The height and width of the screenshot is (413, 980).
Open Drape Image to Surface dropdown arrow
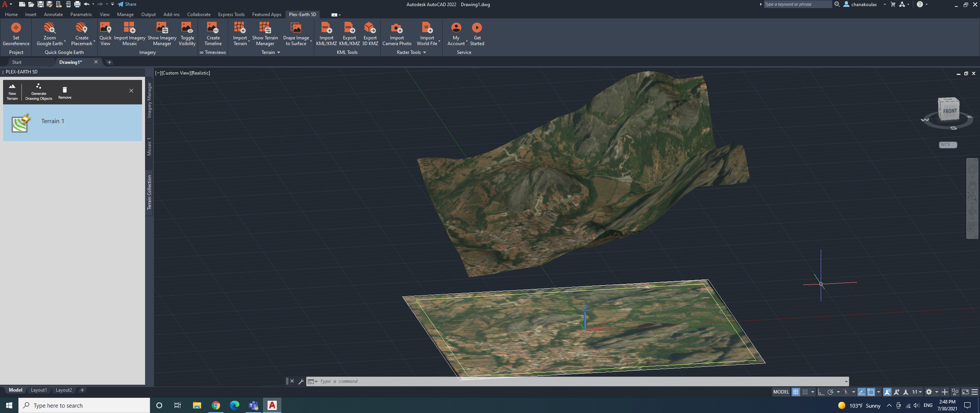click(x=311, y=41)
